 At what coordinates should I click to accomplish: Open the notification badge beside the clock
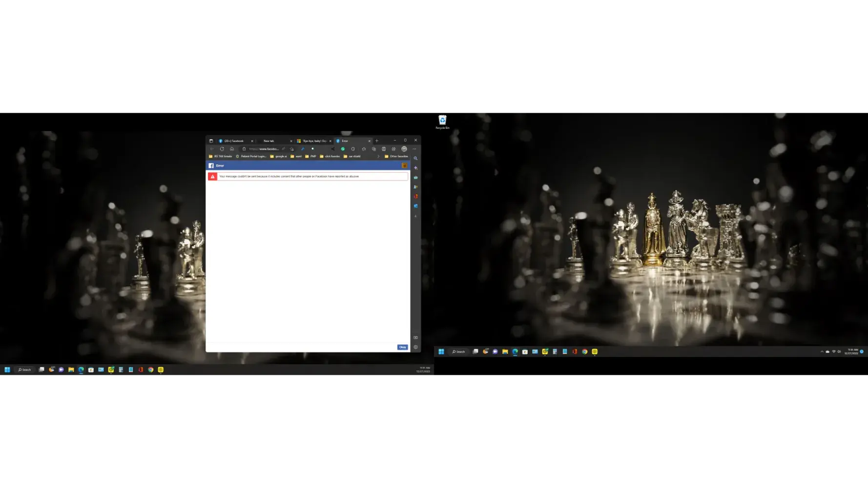click(x=862, y=351)
